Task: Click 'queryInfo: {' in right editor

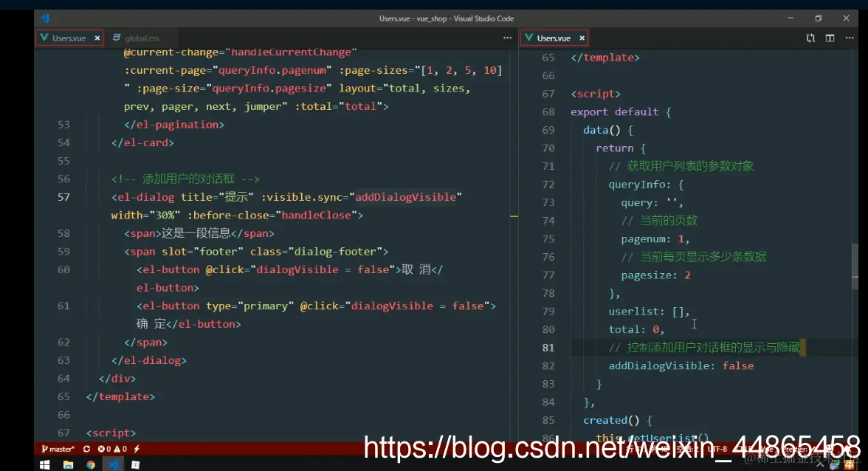Action: pos(646,185)
